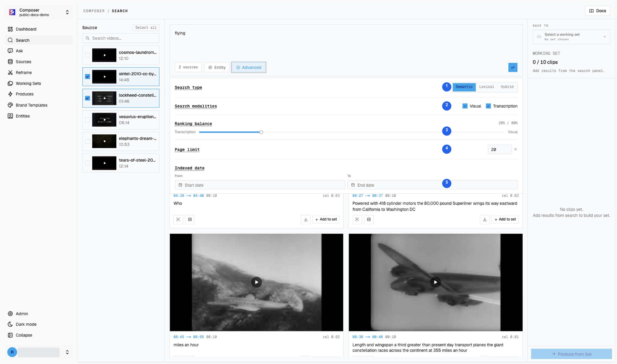Click the Composer logo icon
The width and height of the screenshot is (617, 364).
(x=12, y=12)
